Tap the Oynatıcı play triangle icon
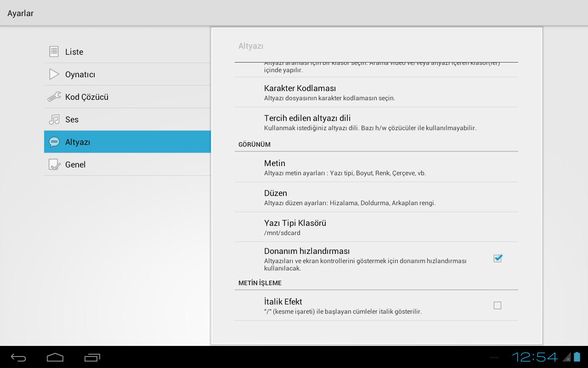Image resolution: width=588 pixels, height=368 pixels. pyautogui.click(x=54, y=74)
